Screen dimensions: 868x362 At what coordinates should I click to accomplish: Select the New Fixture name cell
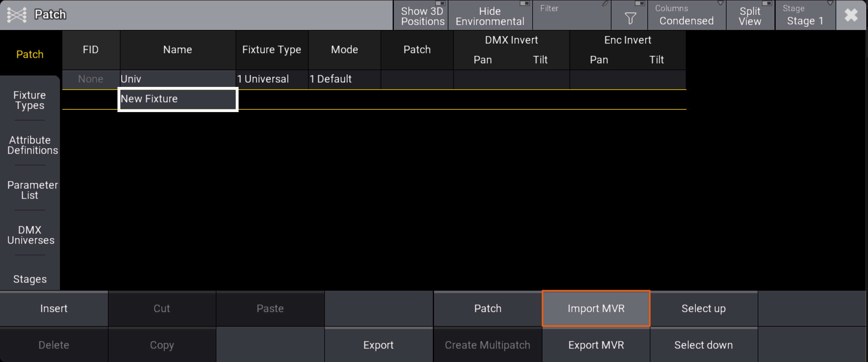pos(178,99)
